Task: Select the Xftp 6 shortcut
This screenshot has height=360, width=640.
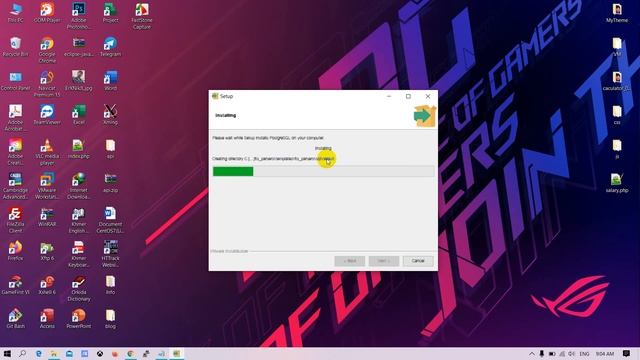Action: click(47, 251)
